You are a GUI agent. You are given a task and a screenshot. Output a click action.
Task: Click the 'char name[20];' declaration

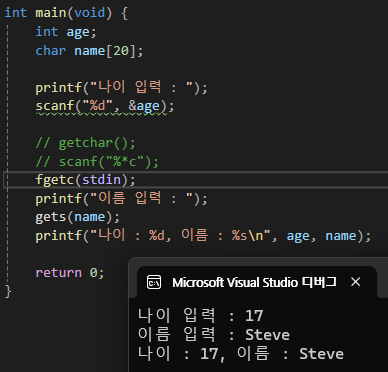[89, 51]
